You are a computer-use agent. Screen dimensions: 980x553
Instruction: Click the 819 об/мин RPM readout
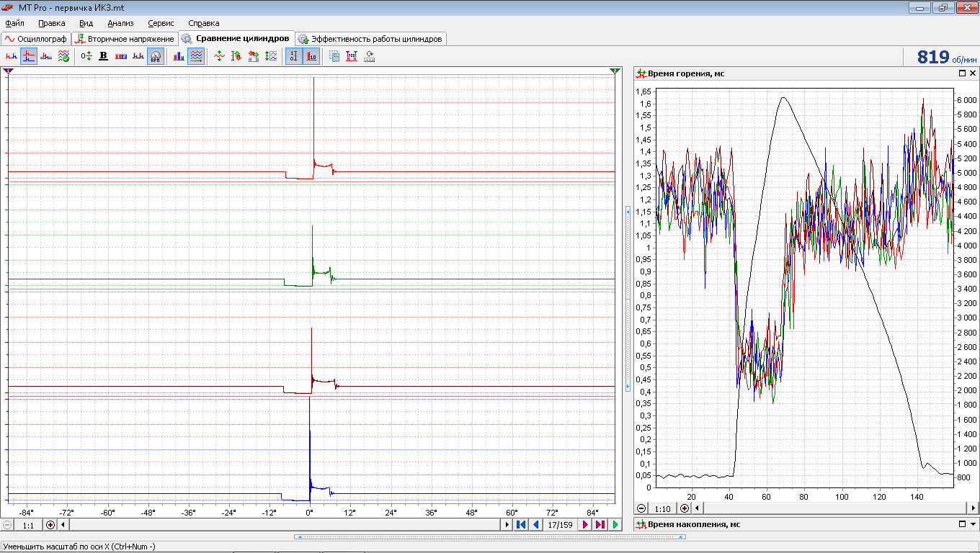946,57
